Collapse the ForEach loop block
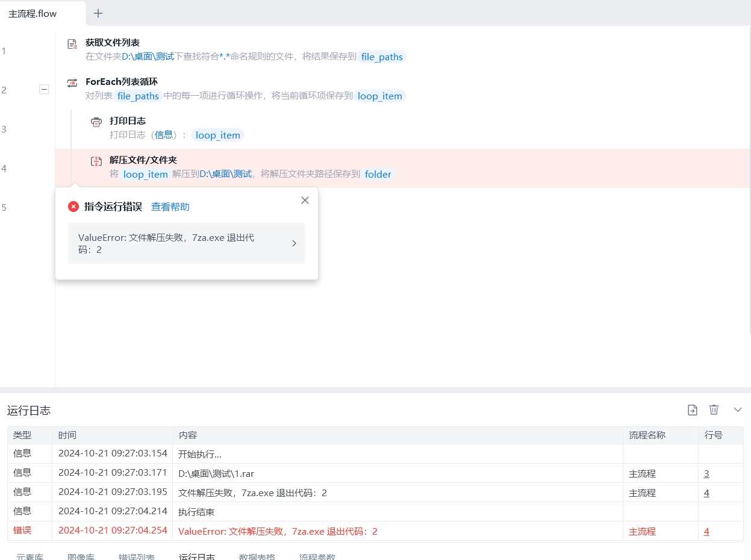The width and height of the screenshot is (751, 560). (x=44, y=90)
